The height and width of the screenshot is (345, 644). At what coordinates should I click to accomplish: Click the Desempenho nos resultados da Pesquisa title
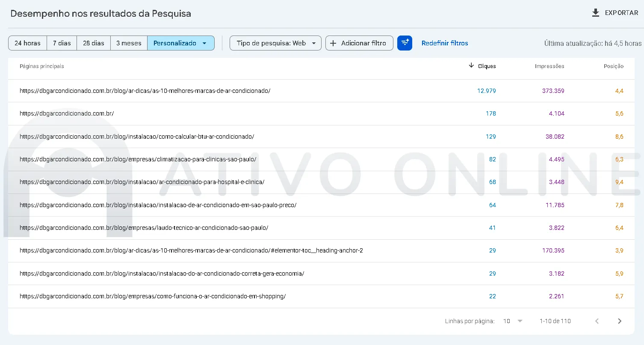pyautogui.click(x=100, y=13)
